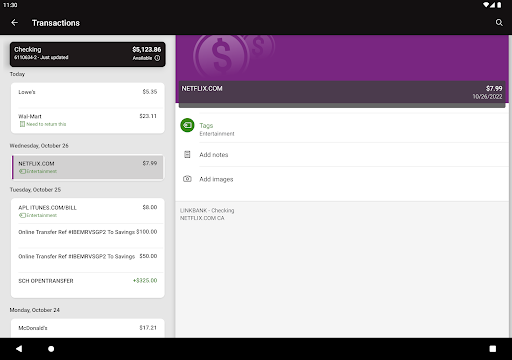512x360 pixels.
Task: Select NETFLIX.COM $7.99 transaction row
Action: point(88,167)
